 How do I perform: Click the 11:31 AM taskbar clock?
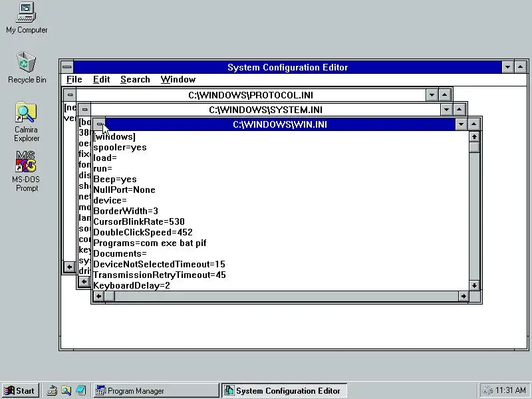pos(511,390)
